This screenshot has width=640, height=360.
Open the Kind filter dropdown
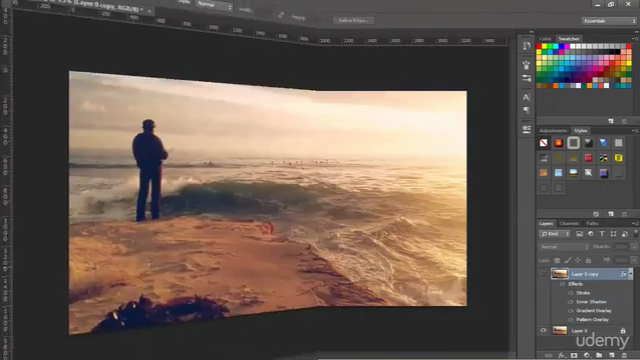(555, 234)
